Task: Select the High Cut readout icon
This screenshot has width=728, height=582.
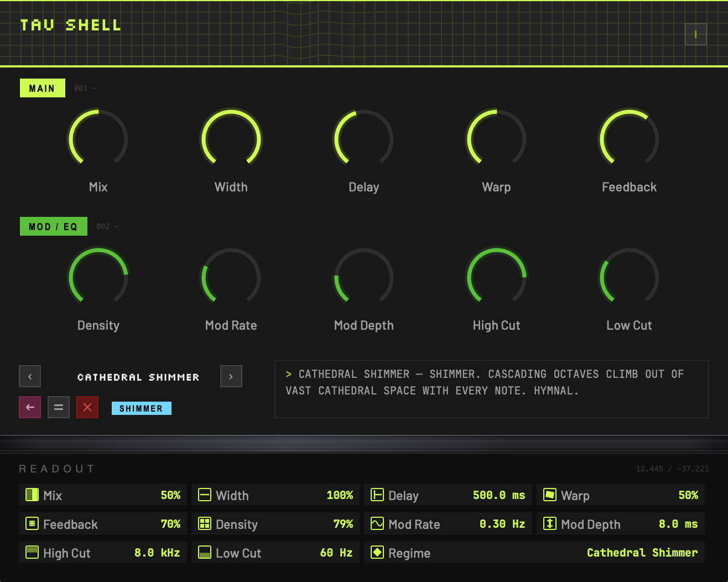Action: click(x=32, y=552)
